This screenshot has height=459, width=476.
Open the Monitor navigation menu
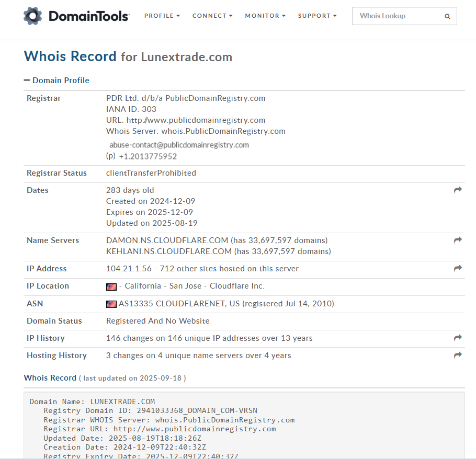[x=265, y=16]
